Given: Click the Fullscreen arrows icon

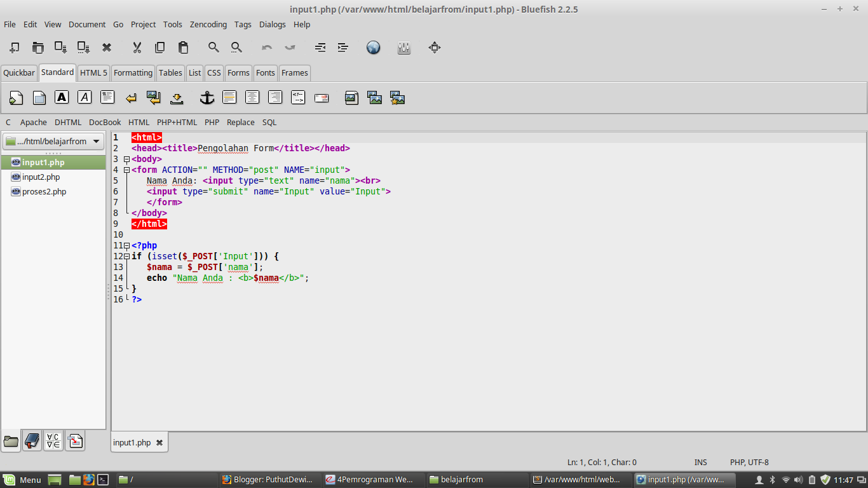Looking at the screenshot, I should 435,48.
